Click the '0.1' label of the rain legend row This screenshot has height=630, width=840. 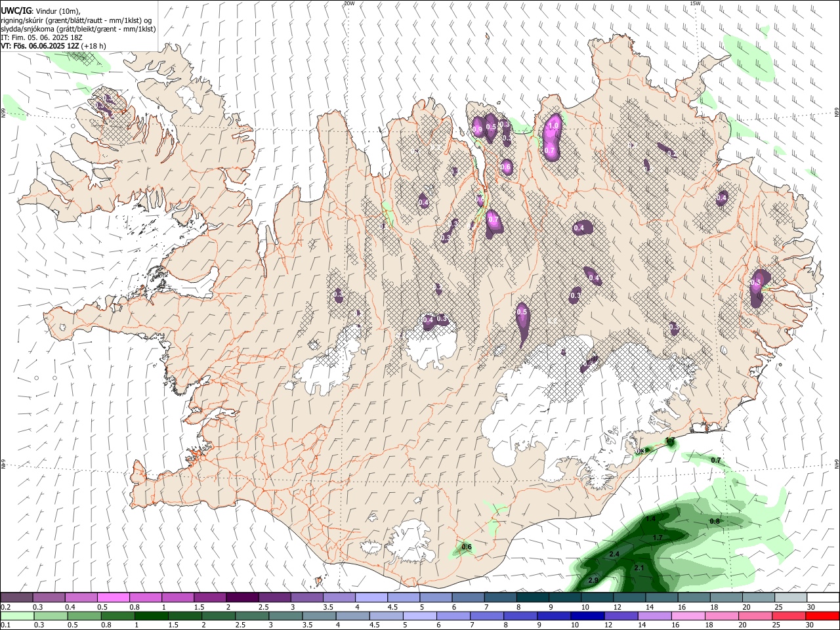pyautogui.click(x=5, y=625)
